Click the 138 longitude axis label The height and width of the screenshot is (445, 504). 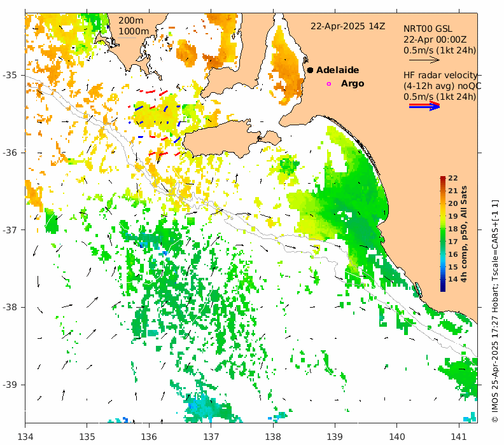273,437
